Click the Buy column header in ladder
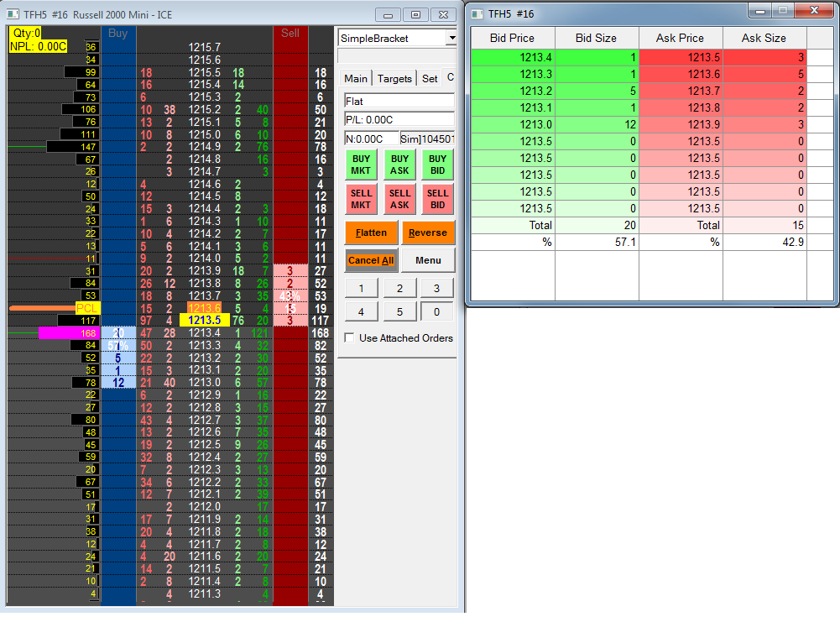Screen dimensions: 840x622 click(x=117, y=34)
